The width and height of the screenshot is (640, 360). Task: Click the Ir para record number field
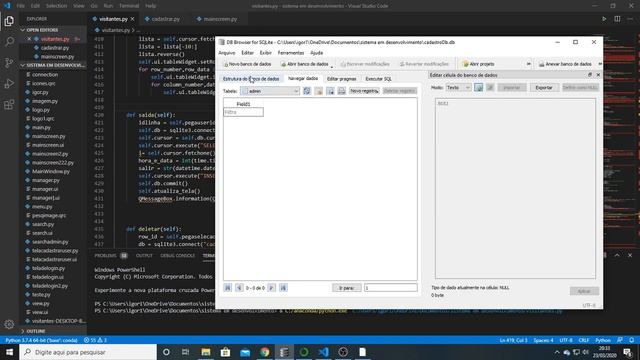391,288
